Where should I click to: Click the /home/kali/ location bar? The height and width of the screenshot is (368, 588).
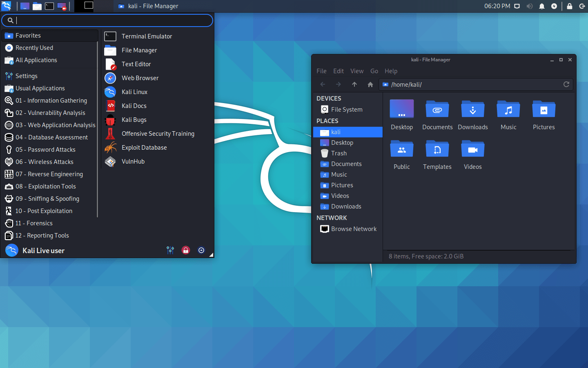(x=470, y=84)
